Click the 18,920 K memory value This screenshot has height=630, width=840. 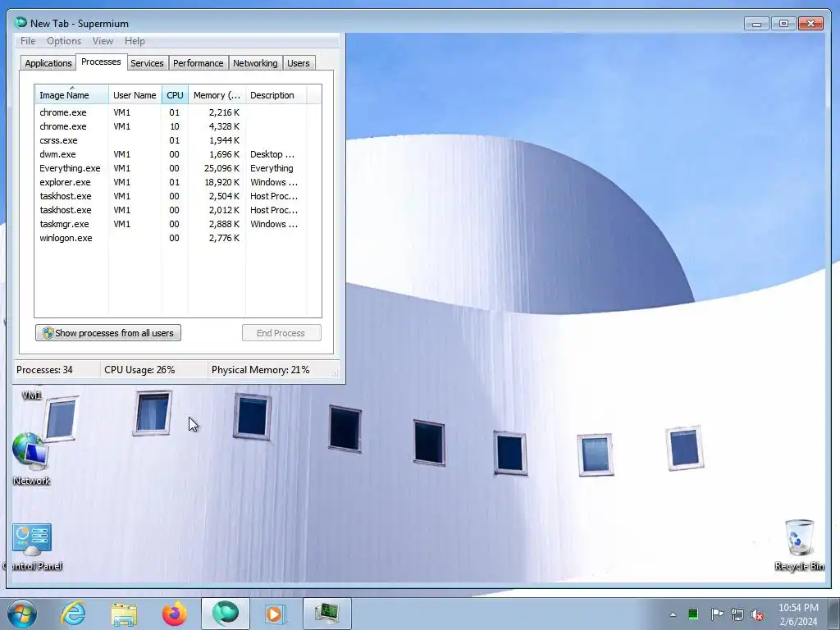point(221,182)
